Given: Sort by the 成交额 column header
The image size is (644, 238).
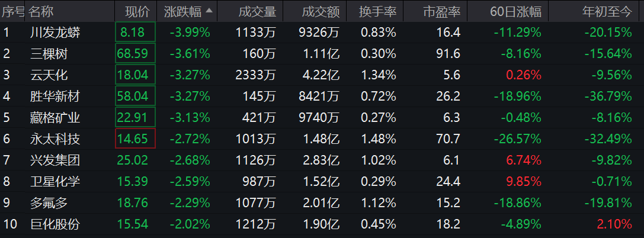Looking at the screenshot, I should point(321,11).
